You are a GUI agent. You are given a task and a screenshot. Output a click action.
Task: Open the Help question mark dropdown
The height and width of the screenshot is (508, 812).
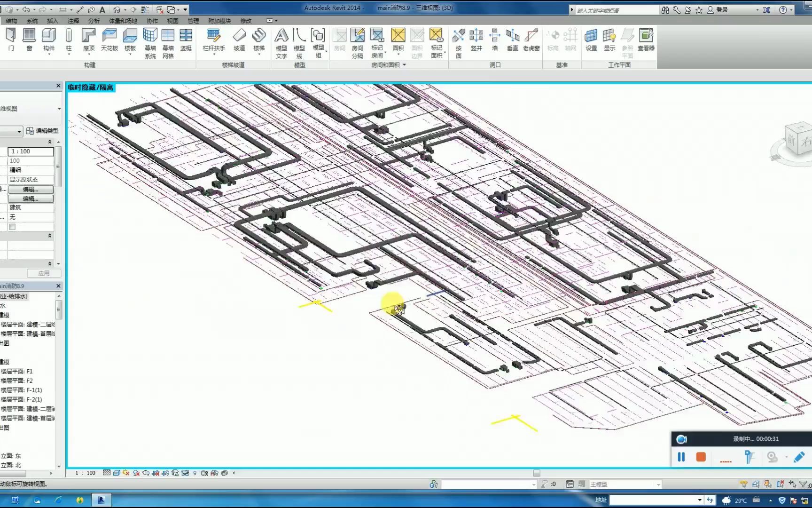tap(792, 9)
